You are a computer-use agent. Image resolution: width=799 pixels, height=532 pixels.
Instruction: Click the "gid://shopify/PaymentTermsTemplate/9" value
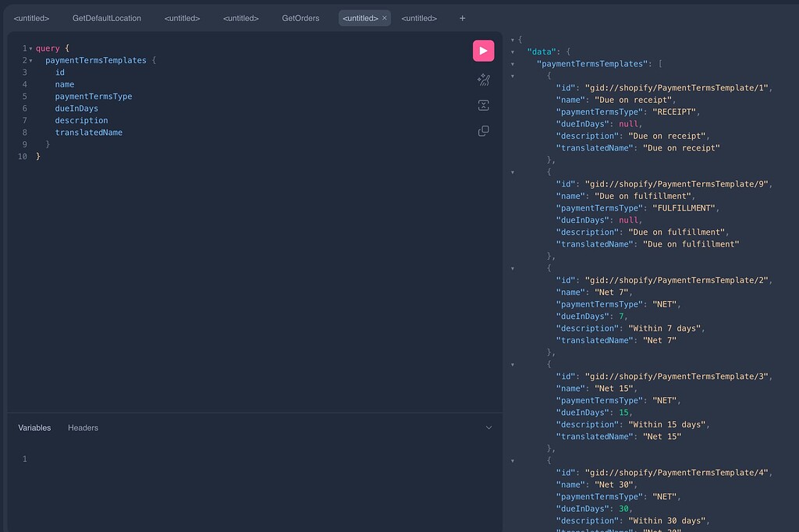[676, 184]
